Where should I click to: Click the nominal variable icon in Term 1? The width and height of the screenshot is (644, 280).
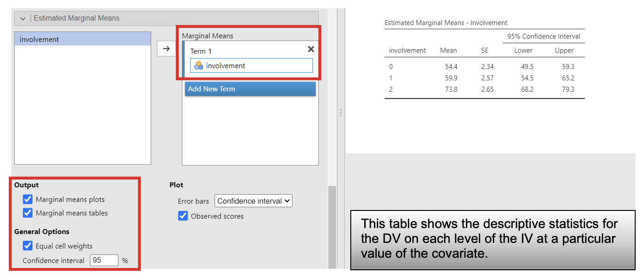199,66
